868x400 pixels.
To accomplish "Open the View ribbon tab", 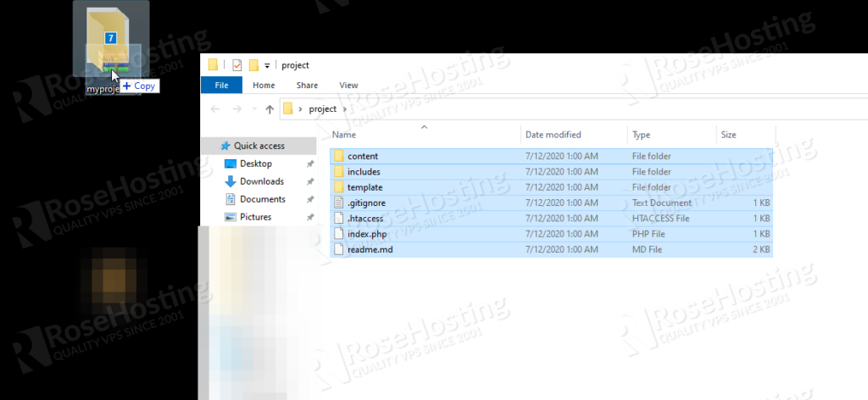I will [348, 86].
